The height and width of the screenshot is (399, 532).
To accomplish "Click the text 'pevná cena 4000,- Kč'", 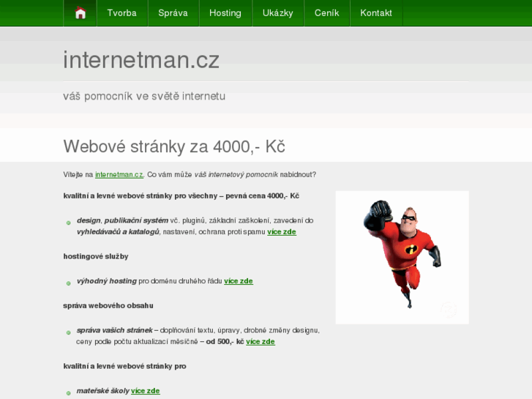I will click(x=262, y=196).
